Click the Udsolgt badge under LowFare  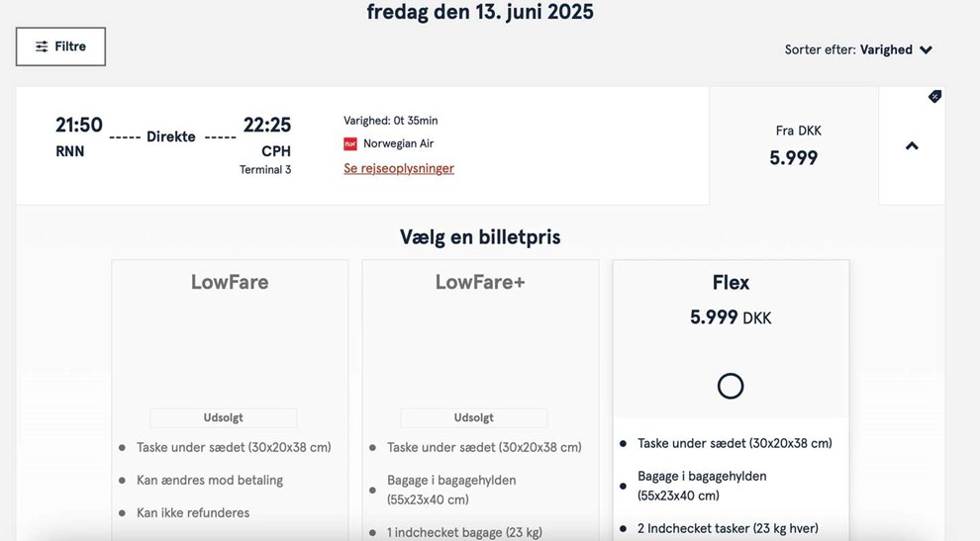tap(224, 417)
